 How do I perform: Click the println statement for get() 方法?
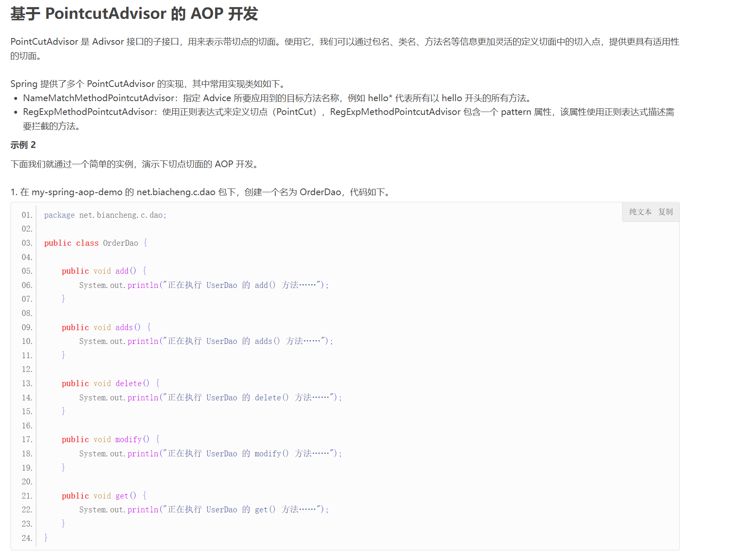click(x=204, y=510)
